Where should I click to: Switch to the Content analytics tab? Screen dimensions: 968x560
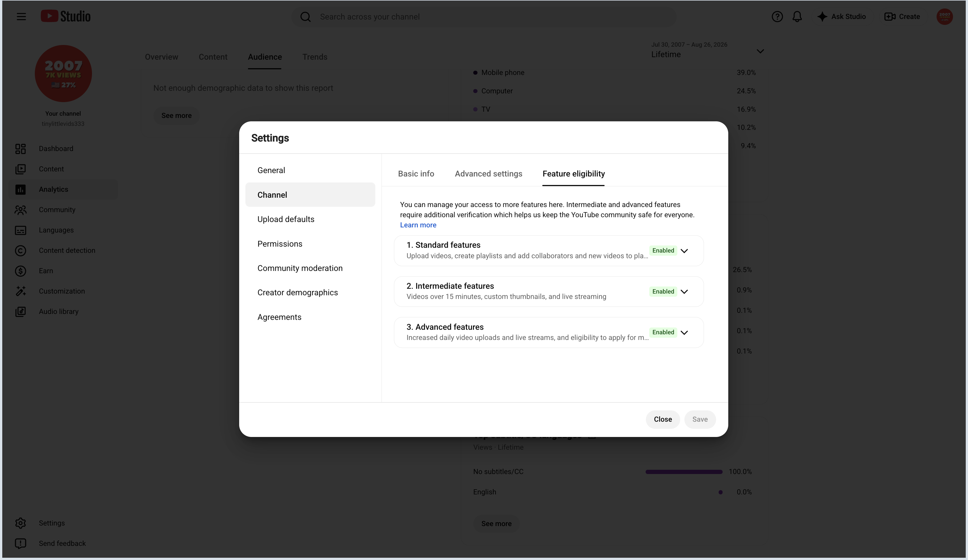pos(213,57)
